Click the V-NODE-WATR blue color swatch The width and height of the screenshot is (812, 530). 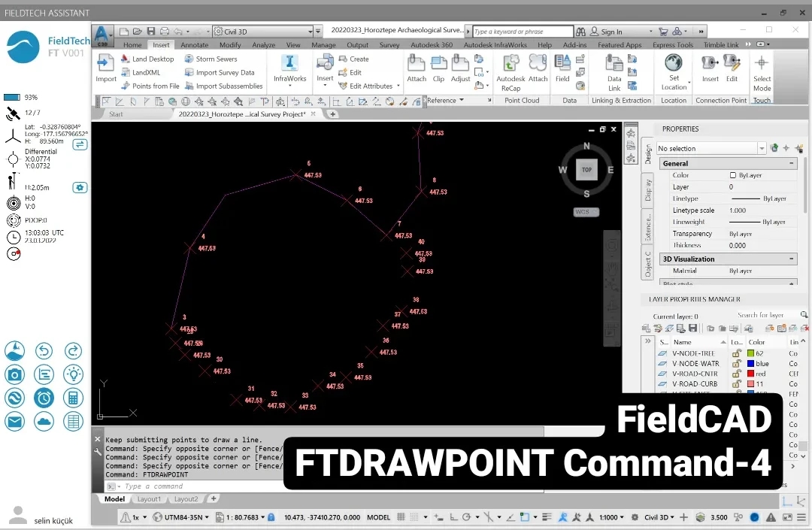click(x=751, y=363)
